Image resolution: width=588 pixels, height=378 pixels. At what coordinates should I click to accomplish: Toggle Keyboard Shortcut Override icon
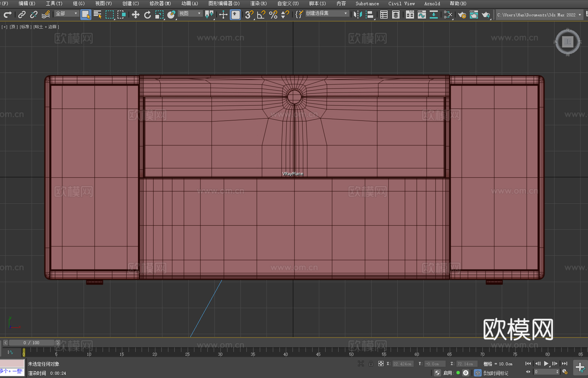tap(235, 14)
